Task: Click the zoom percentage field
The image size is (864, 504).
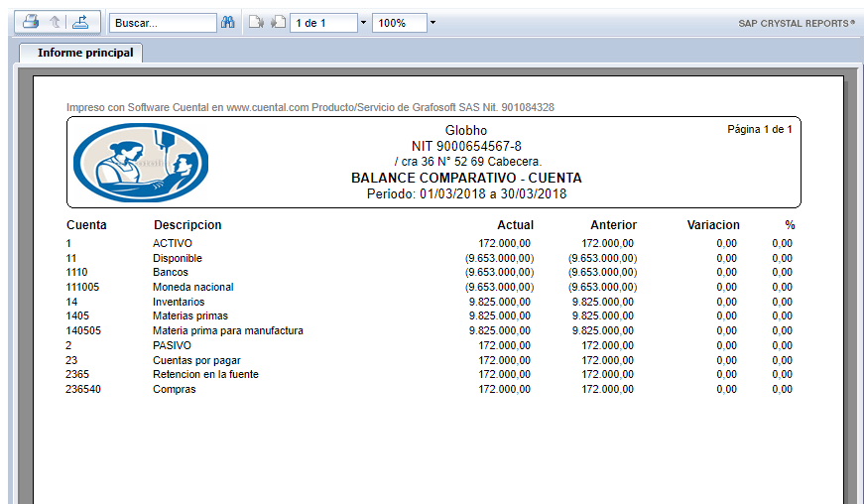Action: [x=398, y=23]
